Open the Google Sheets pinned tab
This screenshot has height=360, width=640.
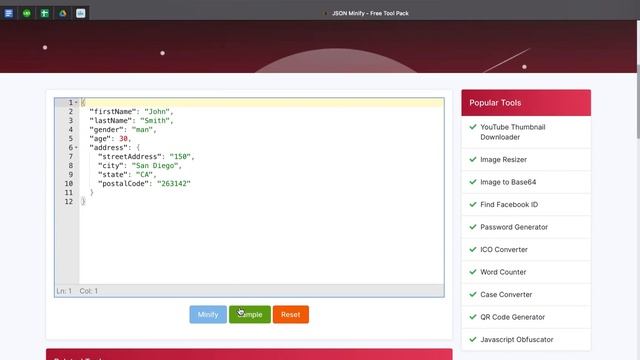coord(44,13)
